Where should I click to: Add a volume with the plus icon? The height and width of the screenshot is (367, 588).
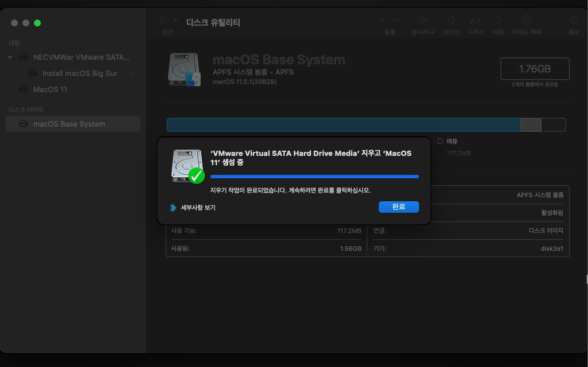[382, 20]
